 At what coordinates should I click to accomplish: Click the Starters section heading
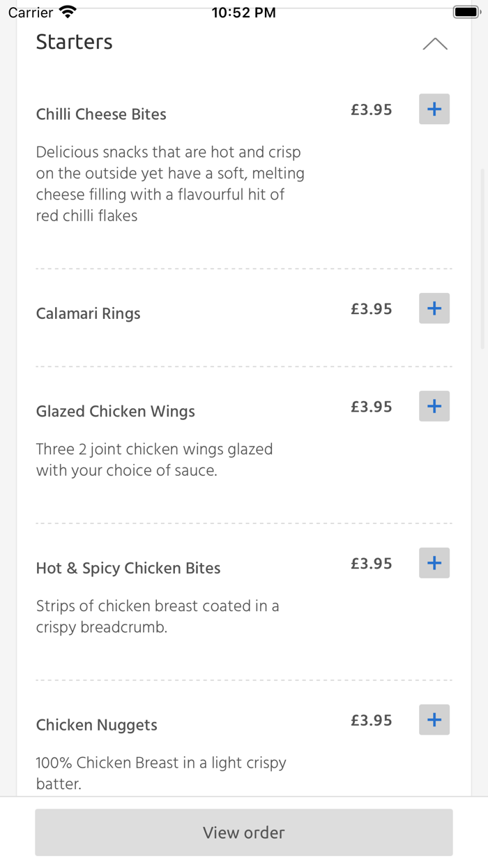coord(74,42)
